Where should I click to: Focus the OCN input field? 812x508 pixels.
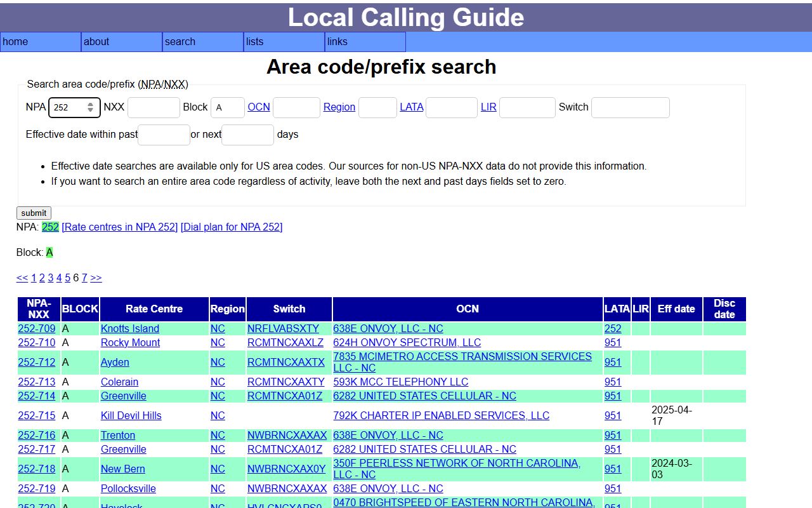[296, 107]
